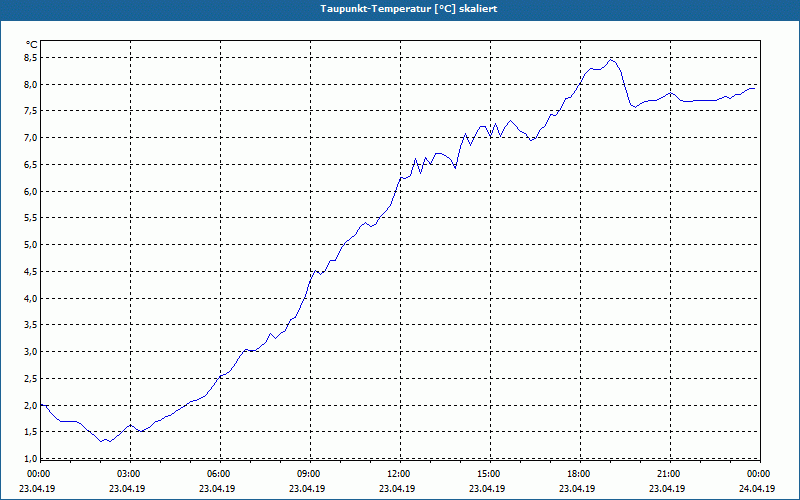
Task: Click the "1,5" y-axis value
Action: (32, 432)
